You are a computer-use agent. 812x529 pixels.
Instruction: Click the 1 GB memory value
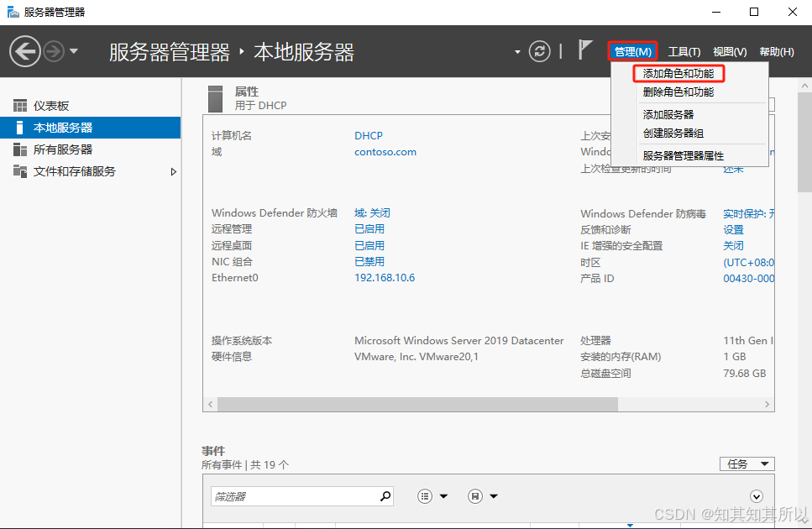[734, 357]
